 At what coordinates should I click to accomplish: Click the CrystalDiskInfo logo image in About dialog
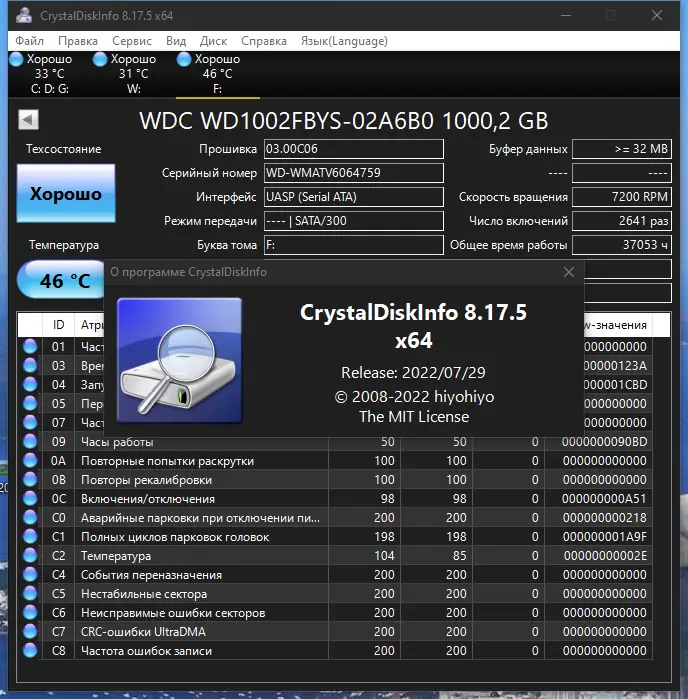[x=179, y=360]
